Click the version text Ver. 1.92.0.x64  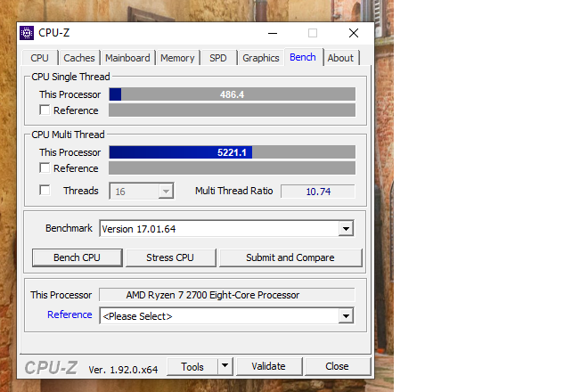pos(123,370)
